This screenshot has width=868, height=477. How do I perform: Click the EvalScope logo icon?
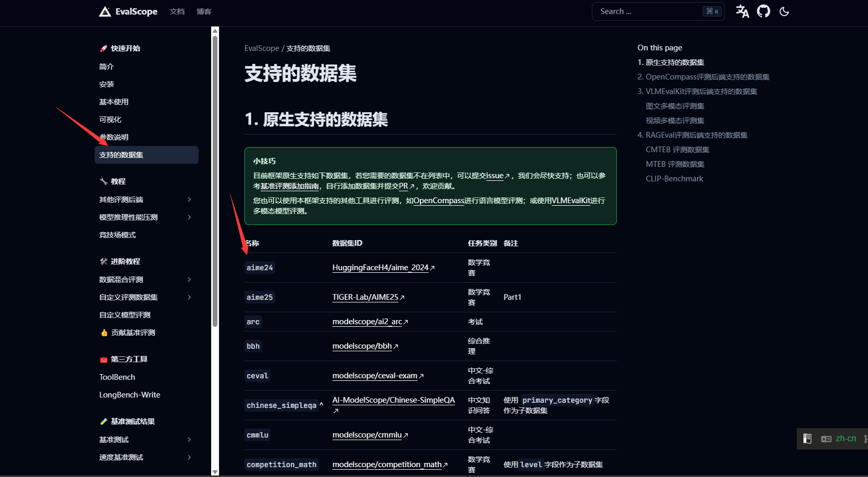tap(105, 11)
